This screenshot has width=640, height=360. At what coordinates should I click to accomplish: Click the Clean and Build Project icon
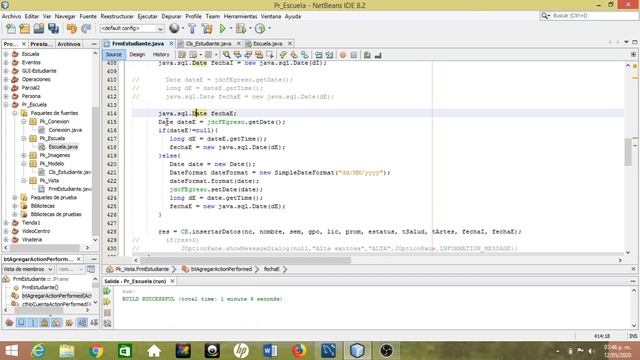point(207,29)
